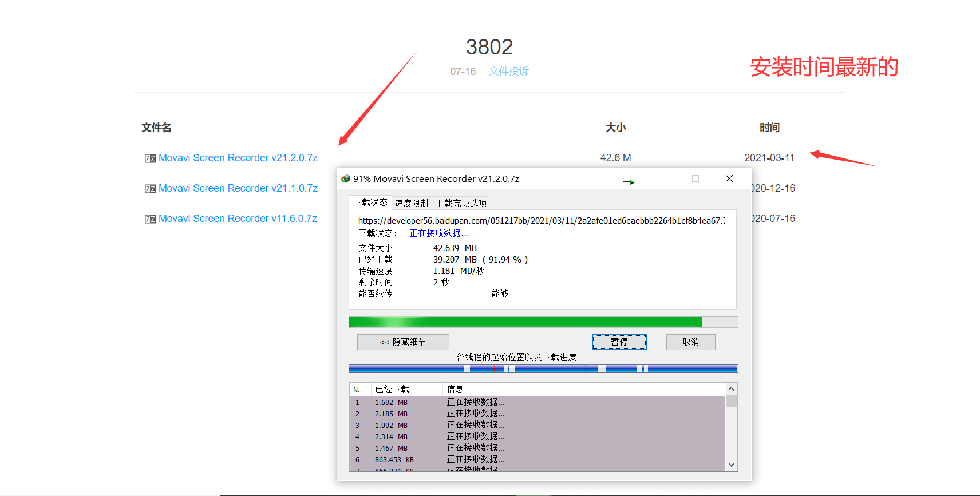Viewport: 980px width, 496px height.
Task: Click the 信息 column header
Action: [556, 390]
